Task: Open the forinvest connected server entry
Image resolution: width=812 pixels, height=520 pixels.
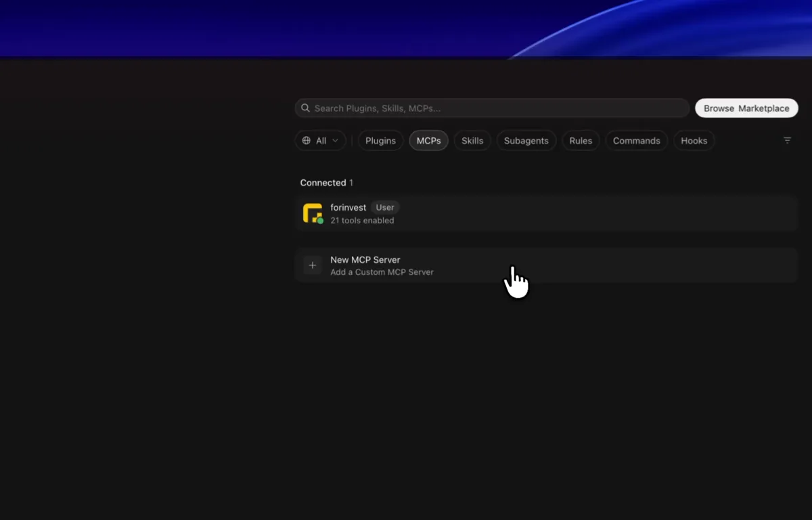Action: 546,213
